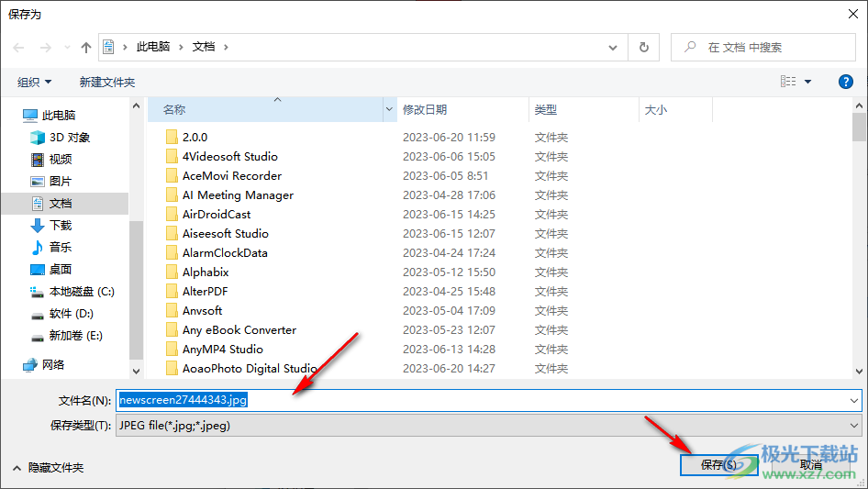Open view options dropdown arrow
The height and width of the screenshot is (489, 868).
coord(807,82)
